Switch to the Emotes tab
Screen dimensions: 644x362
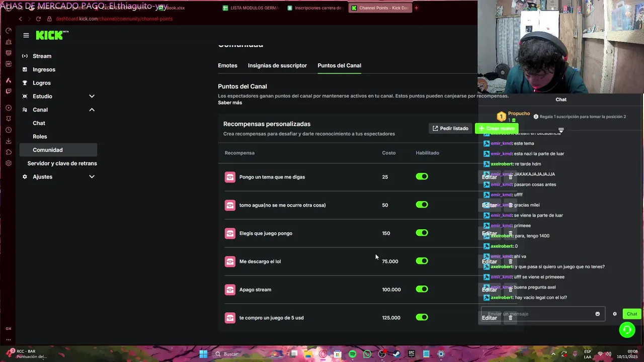point(227,65)
